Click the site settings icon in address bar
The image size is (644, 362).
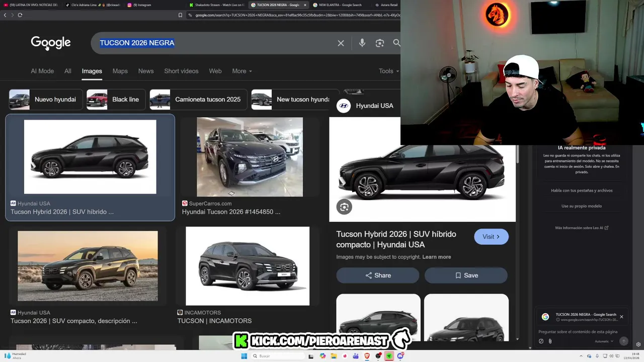click(x=190, y=15)
